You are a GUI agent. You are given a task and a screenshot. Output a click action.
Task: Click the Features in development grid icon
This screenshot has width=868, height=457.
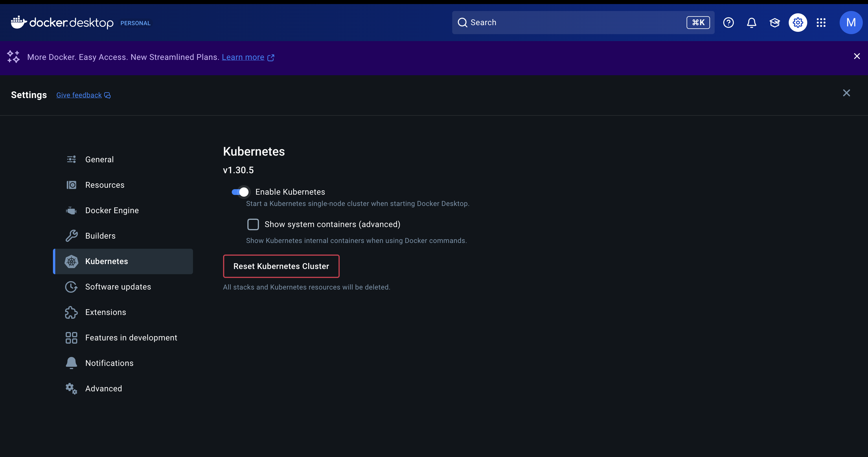coord(71,338)
